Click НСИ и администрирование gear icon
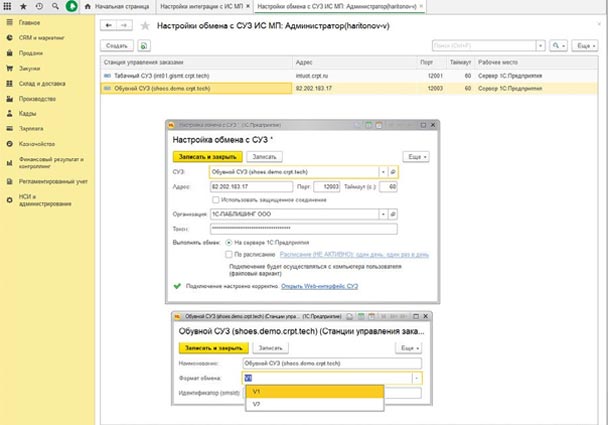608x425 pixels. (10, 200)
